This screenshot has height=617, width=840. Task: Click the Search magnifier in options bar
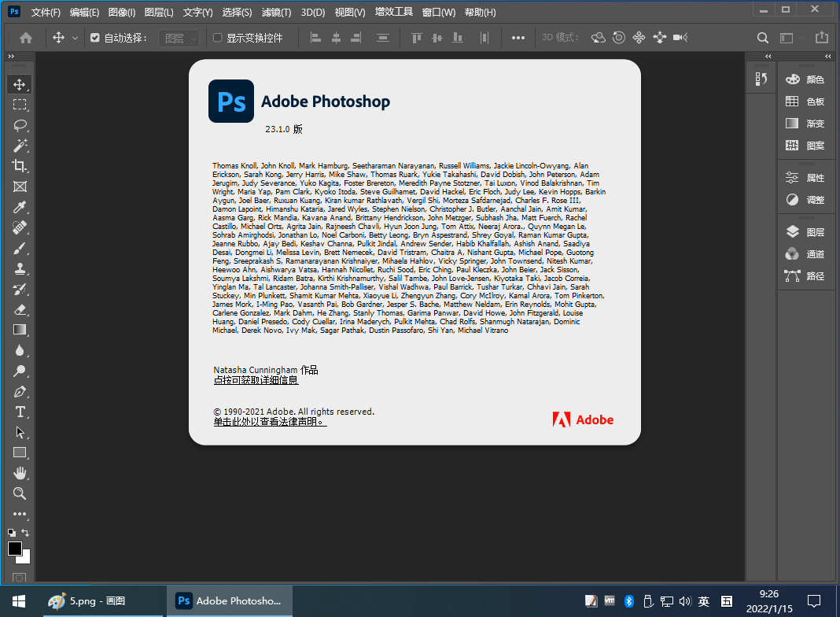[x=762, y=38]
